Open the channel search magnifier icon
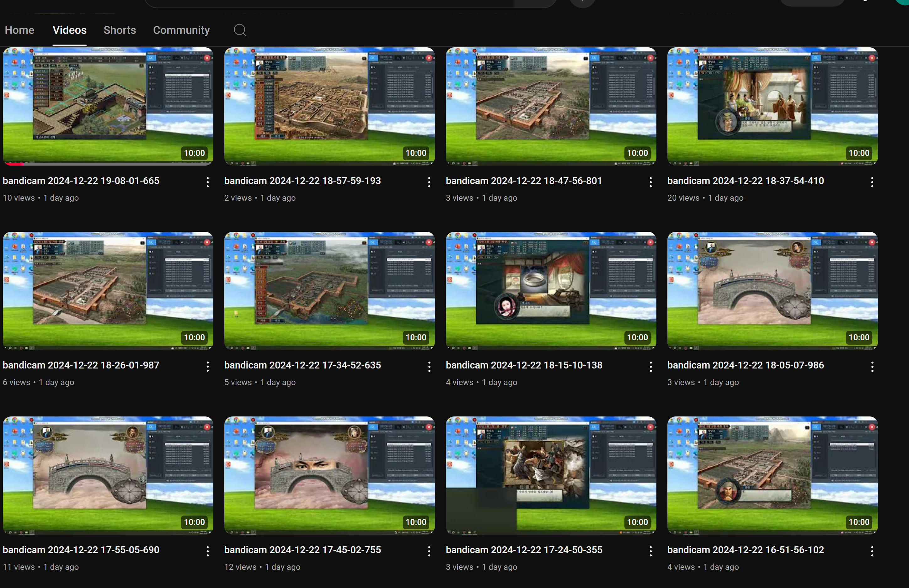Viewport: 909px width, 588px height. [x=240, y=30]
